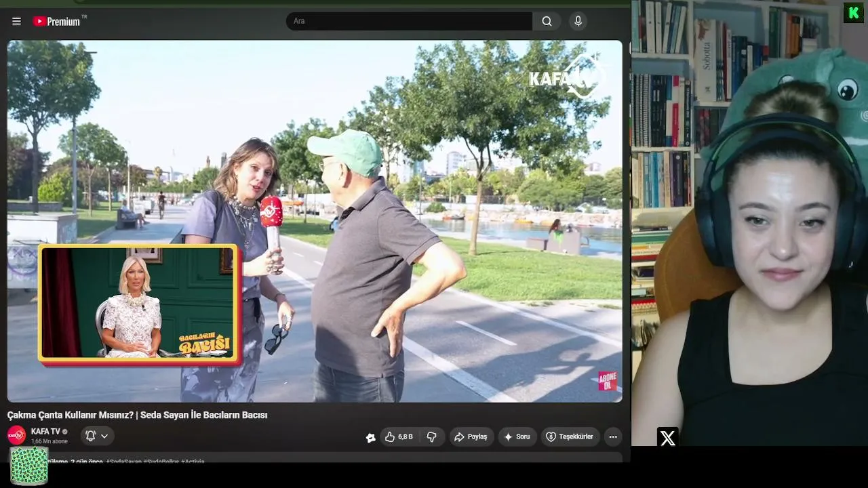Like the video with 6,8 B likes
Viewport: 868px width, 488px height.
[x=399, y=437]
